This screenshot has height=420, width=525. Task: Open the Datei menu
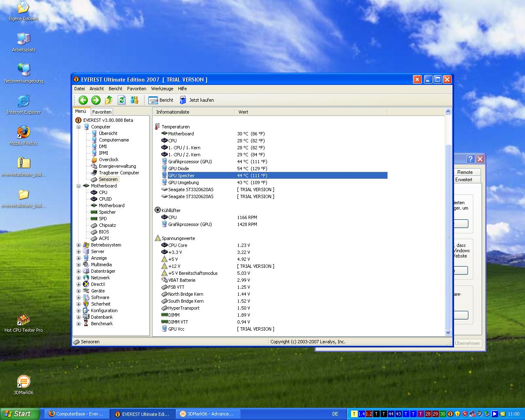coord(80,89)
